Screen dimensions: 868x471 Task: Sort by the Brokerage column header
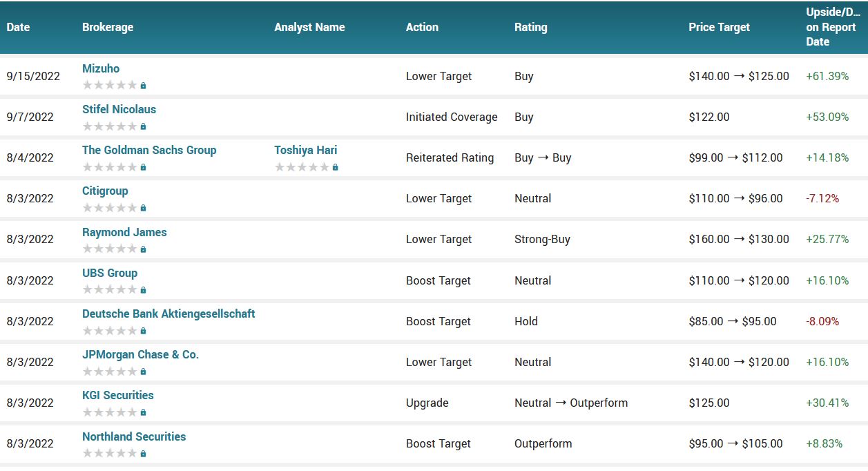[108, 27]
